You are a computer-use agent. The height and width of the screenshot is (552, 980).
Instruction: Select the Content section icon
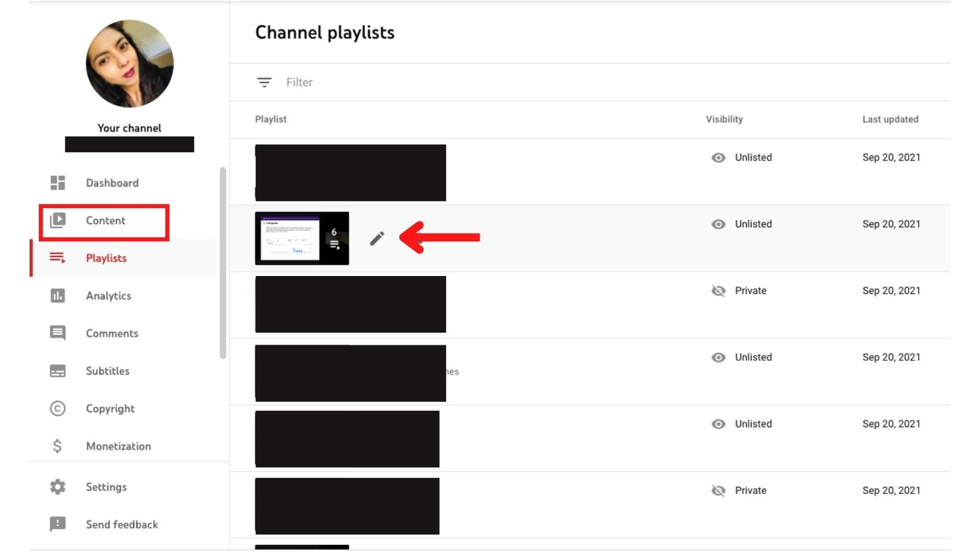pos(57,221)
